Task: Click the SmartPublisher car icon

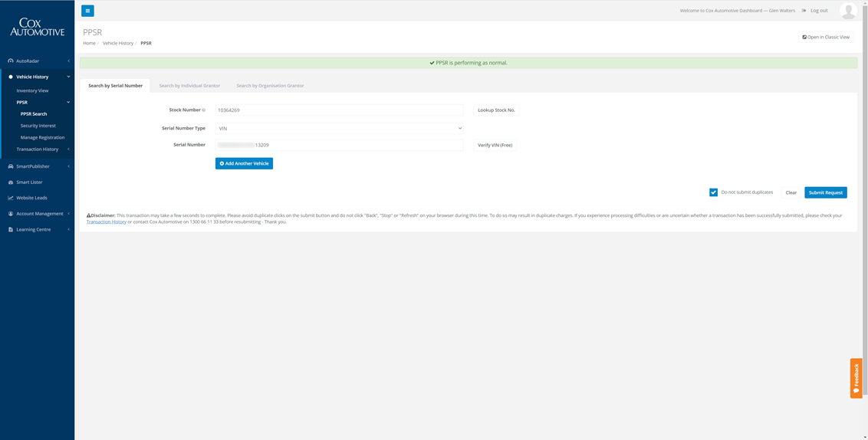Action: click(x=11, y=166)
